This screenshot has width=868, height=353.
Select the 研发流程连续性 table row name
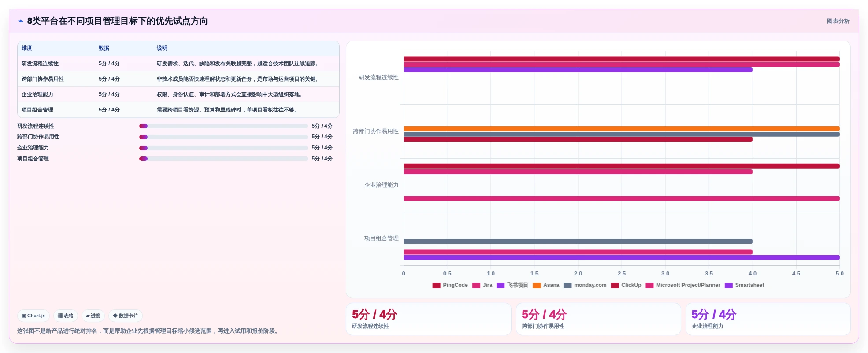tap(40, 63)
